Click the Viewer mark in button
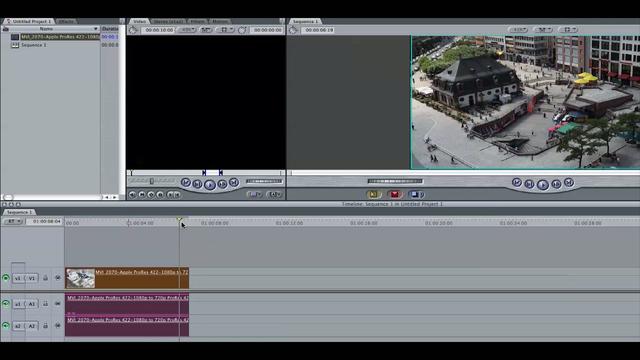640x360 pixels. (170, 195)
